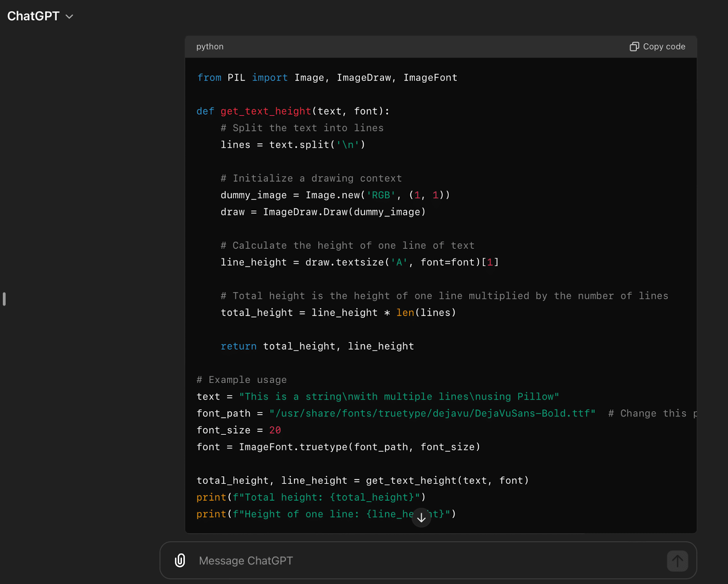This screenshot has width=728, height=584.
Task: Click the '# Example usage' comment
Action: (x=242, y=380)
